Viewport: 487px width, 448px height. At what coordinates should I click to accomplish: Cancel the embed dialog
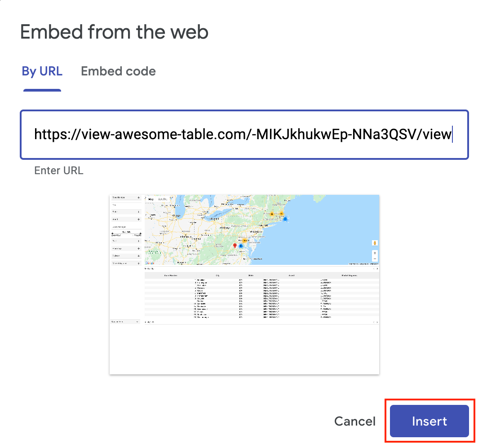click(x=354, y=422)
